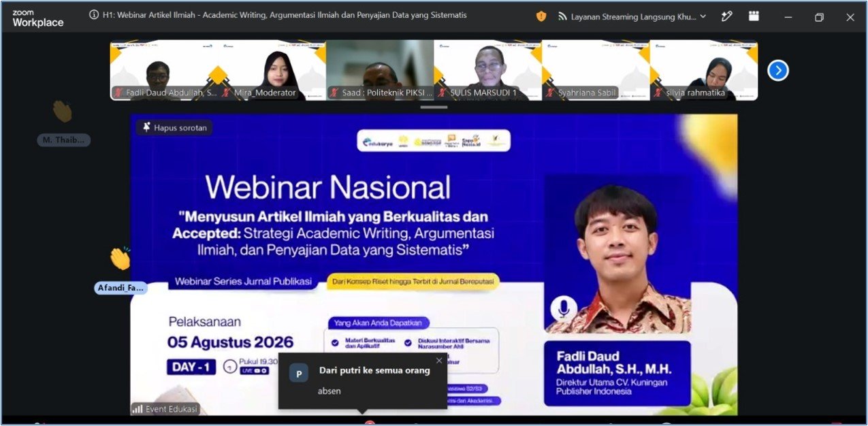This screenshot has height=426, width=868.
Task: Select the Fadli Daud Abdullah video thumbnail
Action: pos(164,70)
